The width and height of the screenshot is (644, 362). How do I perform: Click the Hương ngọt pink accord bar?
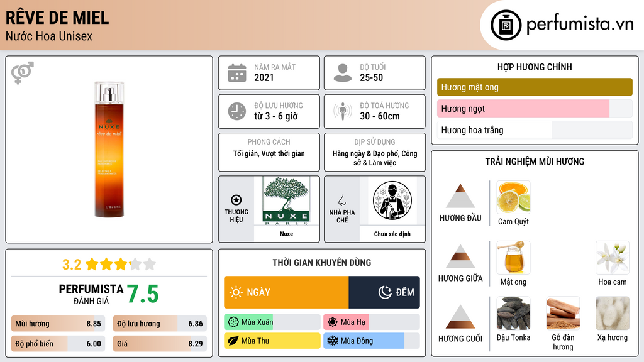[535, 109]
